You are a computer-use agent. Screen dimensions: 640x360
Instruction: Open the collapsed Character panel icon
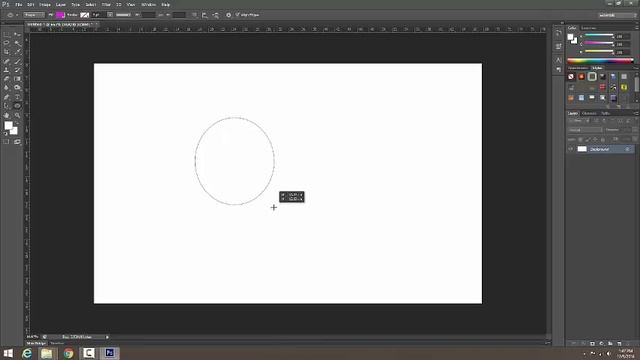coord(558,60)
